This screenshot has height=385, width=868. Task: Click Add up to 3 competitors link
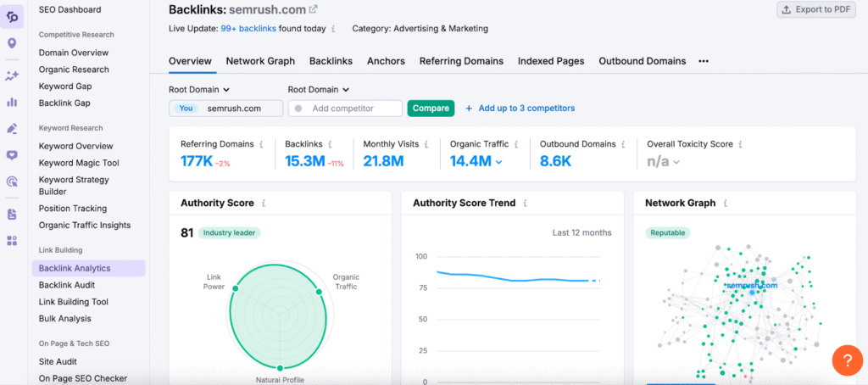coord(526,109)
